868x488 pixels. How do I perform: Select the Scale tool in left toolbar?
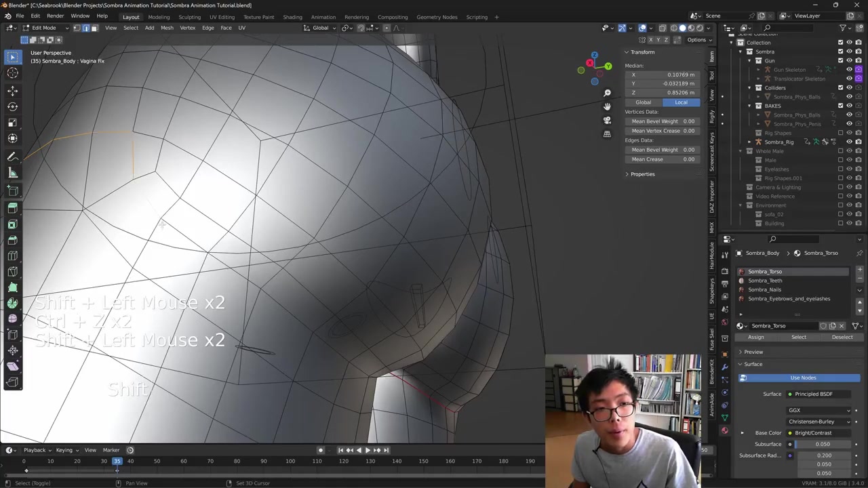(x=12, y=123)
